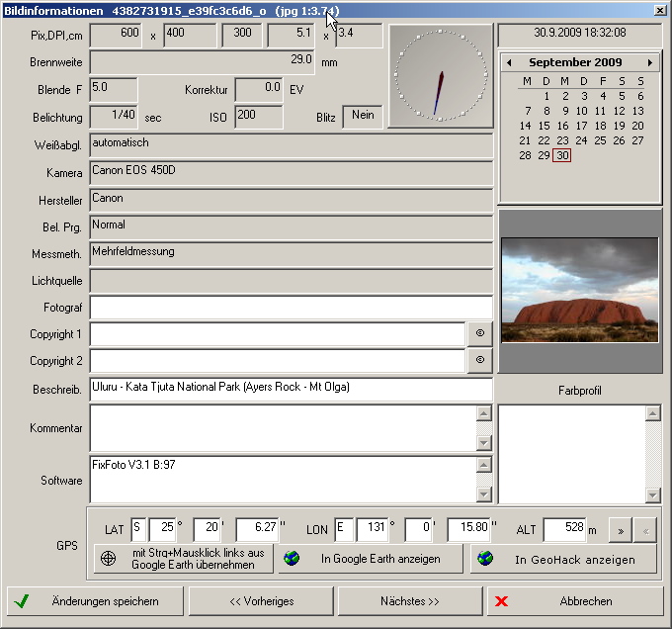Click the globe icon on Google Earth button

292,558
